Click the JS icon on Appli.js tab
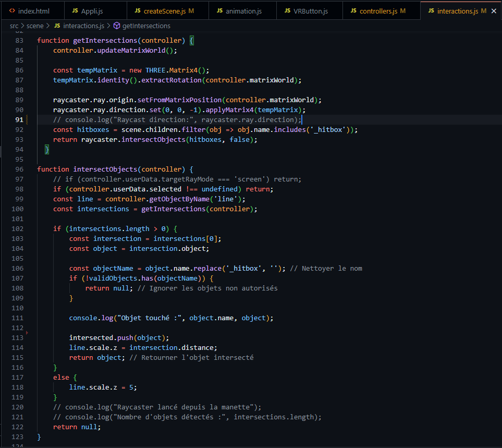This screenshot has width=502, height=448. tap(75, 10)
